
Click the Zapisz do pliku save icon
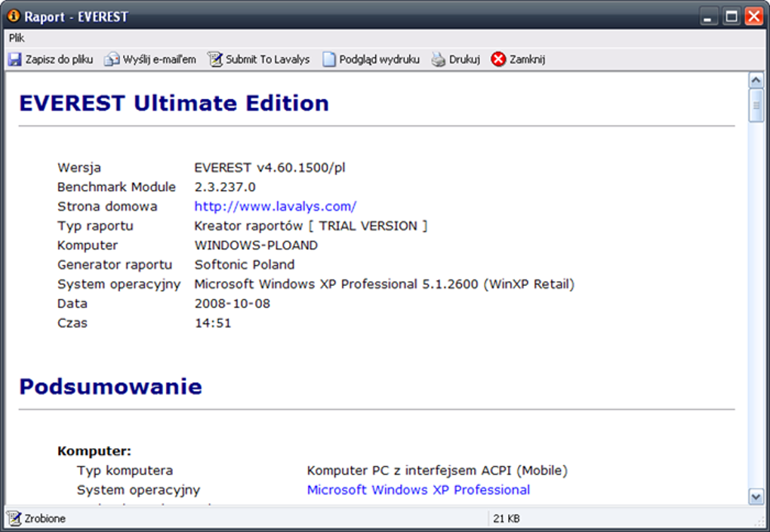14,59
